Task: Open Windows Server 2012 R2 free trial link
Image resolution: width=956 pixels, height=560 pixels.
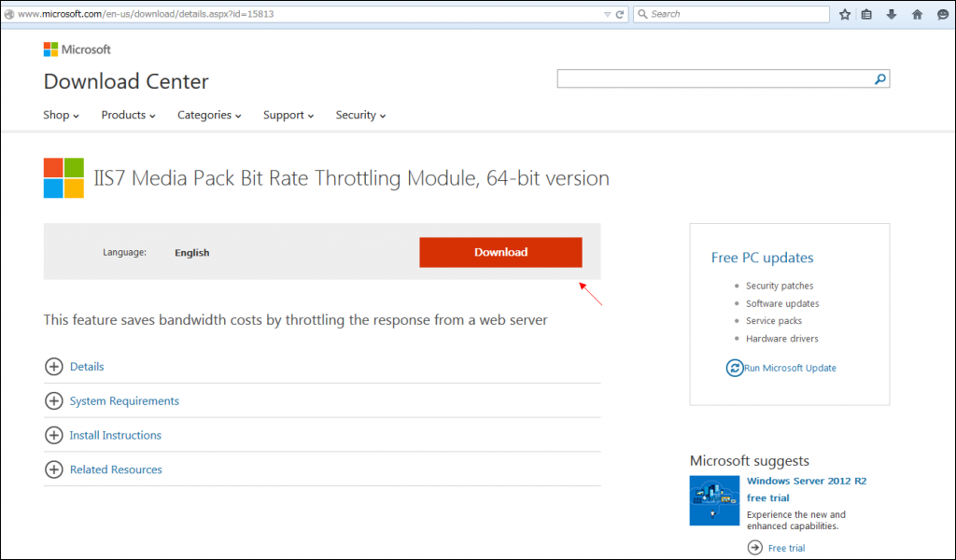Action: (807, 489)
